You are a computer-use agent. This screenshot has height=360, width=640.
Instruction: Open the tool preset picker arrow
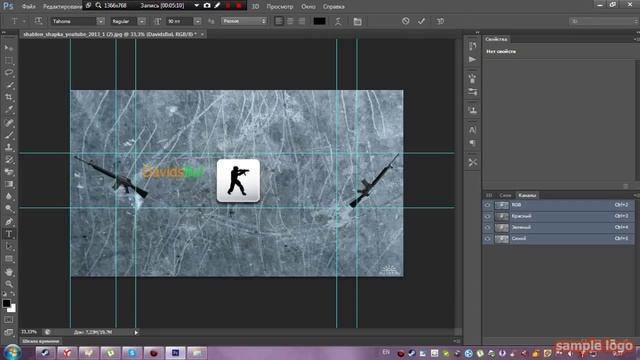tap(24, 21)
